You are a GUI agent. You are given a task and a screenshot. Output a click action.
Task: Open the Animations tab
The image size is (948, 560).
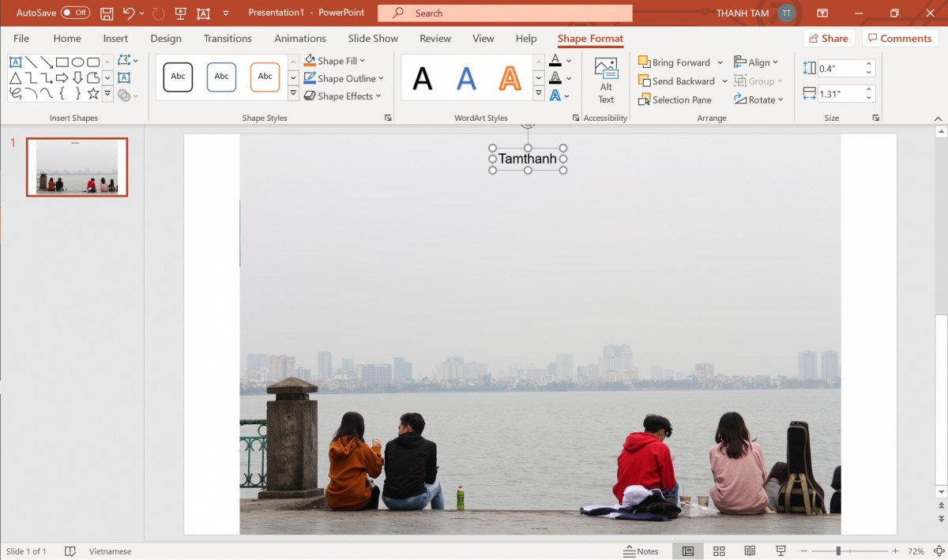(299, 39)
